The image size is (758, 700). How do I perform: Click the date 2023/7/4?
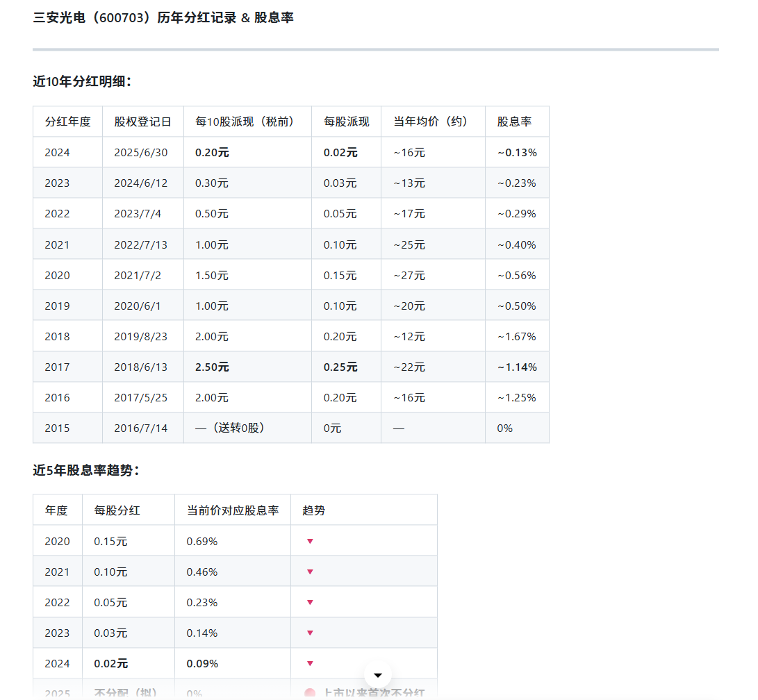point(138,214)
